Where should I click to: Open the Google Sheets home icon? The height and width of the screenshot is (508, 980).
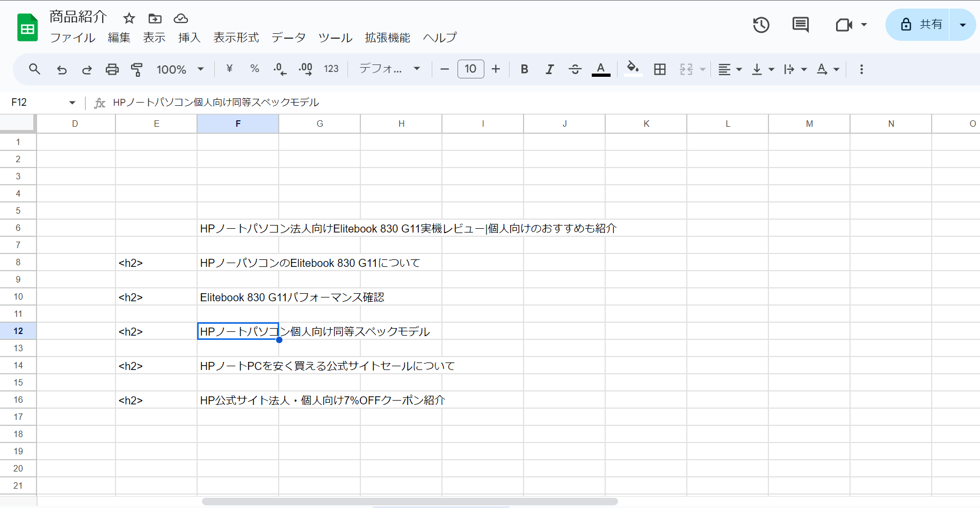27,28
